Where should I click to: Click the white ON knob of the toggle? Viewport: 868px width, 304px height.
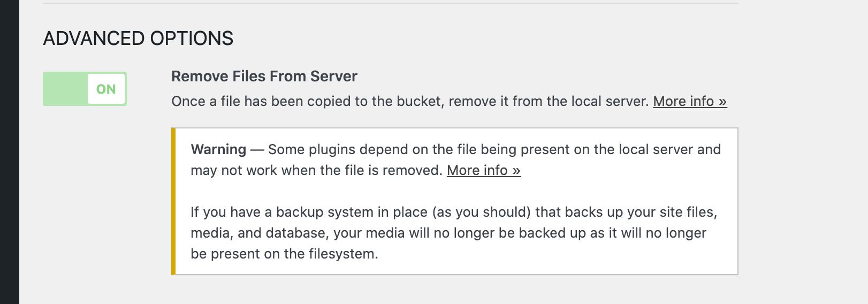pos(106,89)
